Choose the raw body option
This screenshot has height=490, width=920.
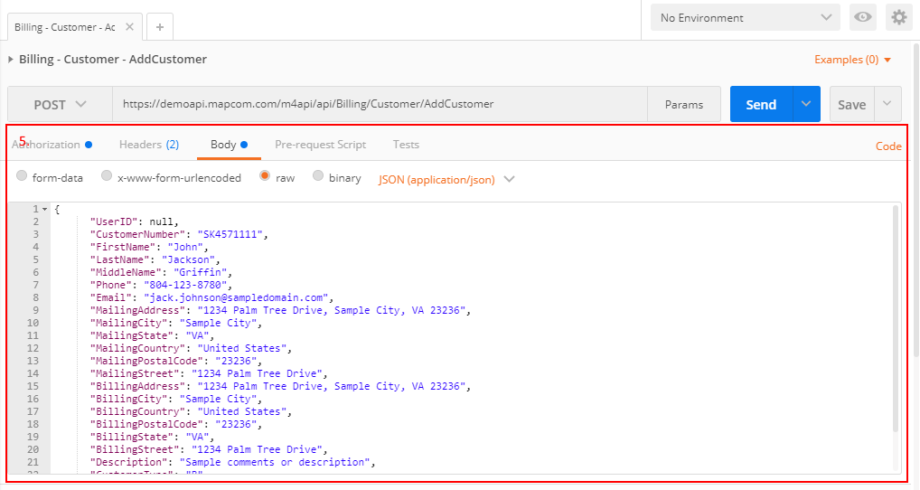pyautogui.click(x=265, y=177)
